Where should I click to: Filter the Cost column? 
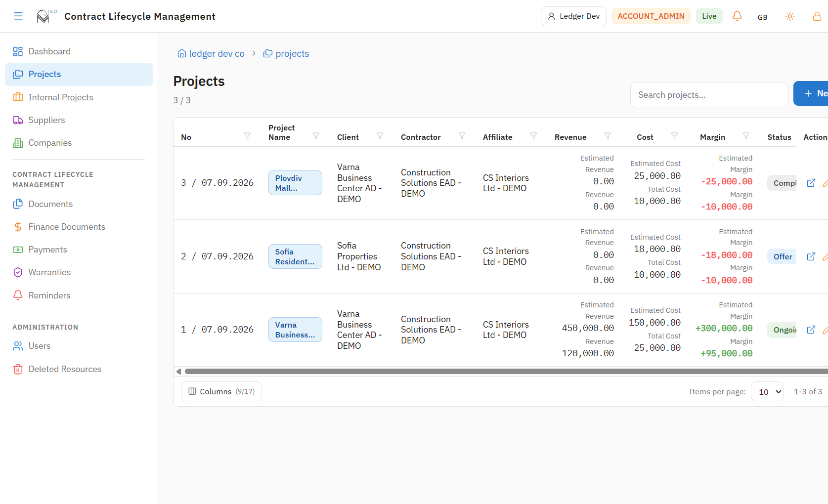tap(674, 136)
